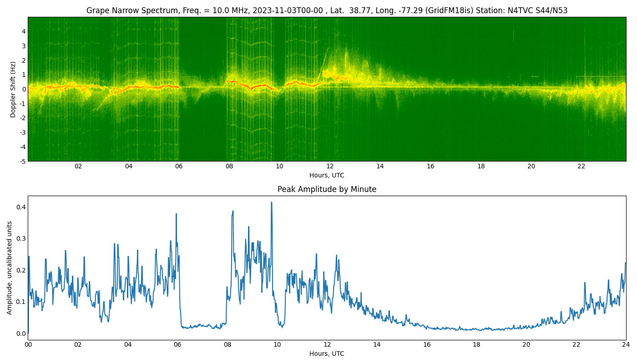This screenshot has width=637, height=364.
Task: Click the Grape Narrow Spectrum chart title
Action: (x=327, y=10)
